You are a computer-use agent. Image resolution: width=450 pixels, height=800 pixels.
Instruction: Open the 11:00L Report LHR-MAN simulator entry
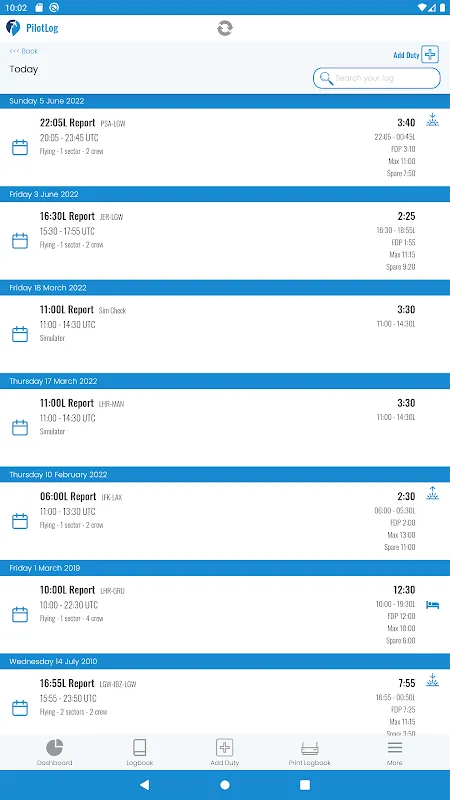coord(225,428)
